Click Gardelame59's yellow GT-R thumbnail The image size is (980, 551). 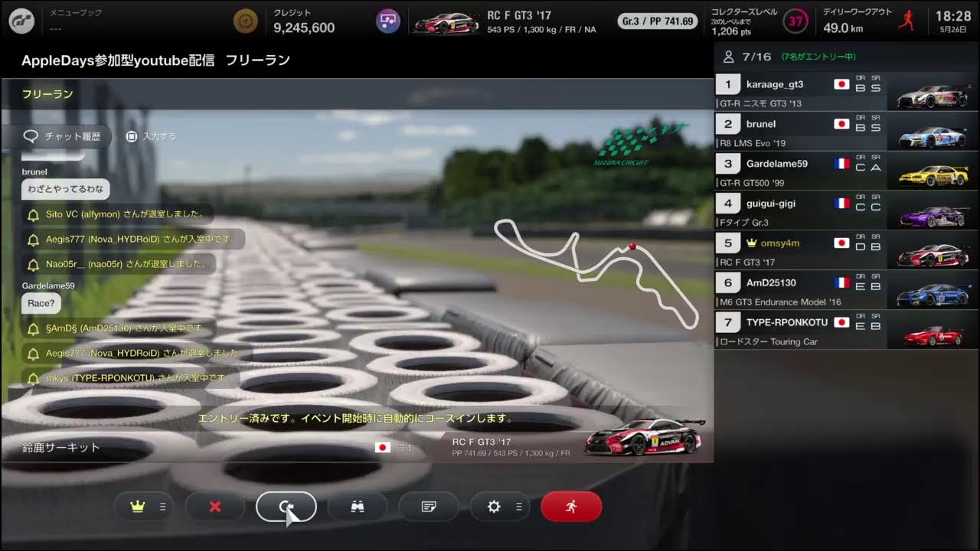coord(932,174)
